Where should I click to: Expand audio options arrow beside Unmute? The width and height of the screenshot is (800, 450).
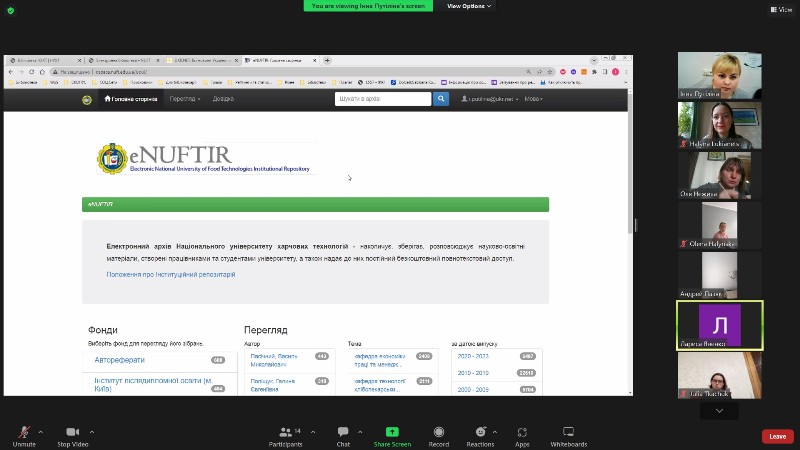pyautogui.click(x=41, y=432)
